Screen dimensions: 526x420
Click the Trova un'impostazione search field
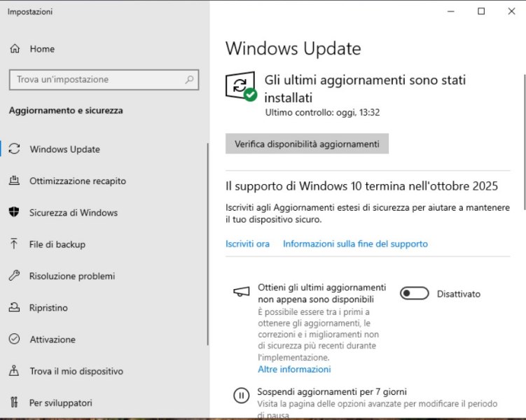point(98,80)
